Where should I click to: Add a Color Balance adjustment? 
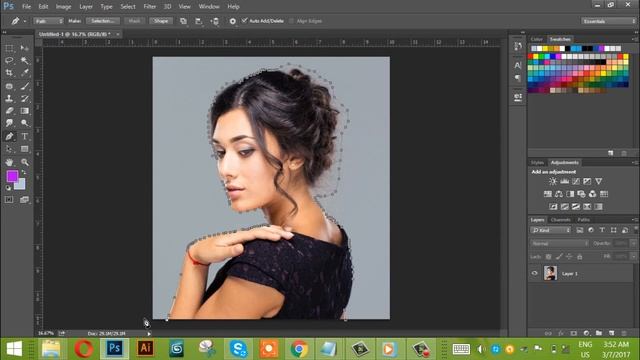point(559,194)
